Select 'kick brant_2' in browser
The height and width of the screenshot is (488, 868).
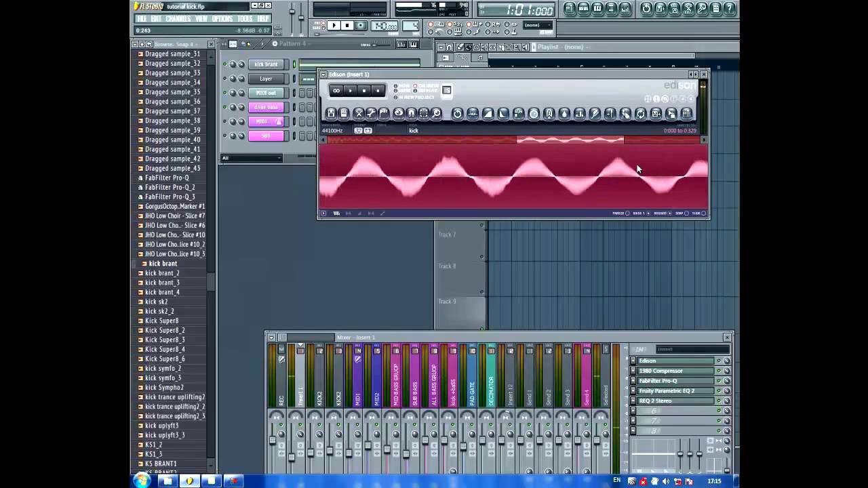tap(162, 273)
